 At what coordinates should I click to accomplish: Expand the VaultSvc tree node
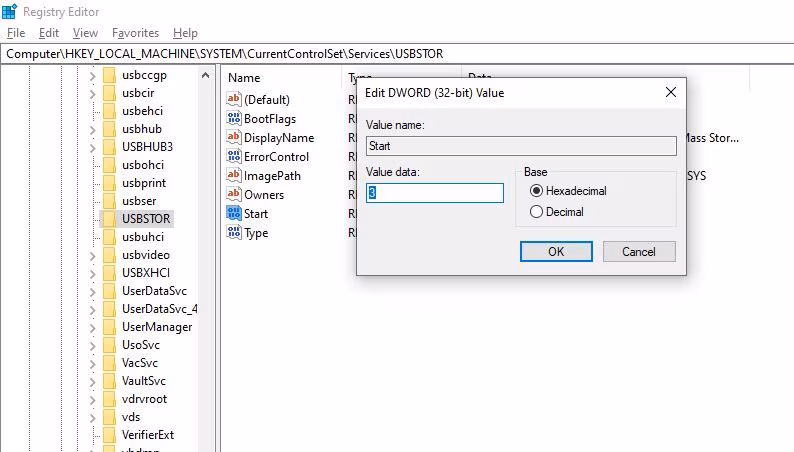pos(92,381)
